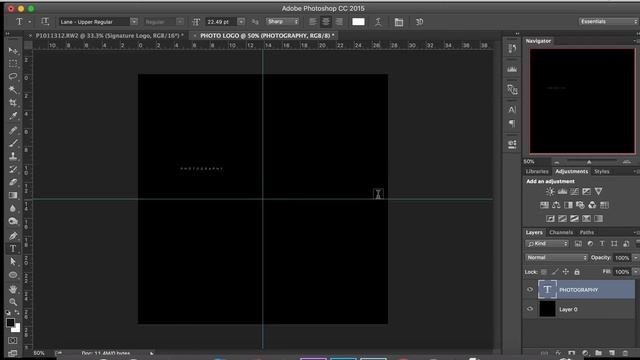Viewport: 640px width, 360px height.
Task: Open the Essentials workspace dropdown
Action: click(x=608, y=21)
